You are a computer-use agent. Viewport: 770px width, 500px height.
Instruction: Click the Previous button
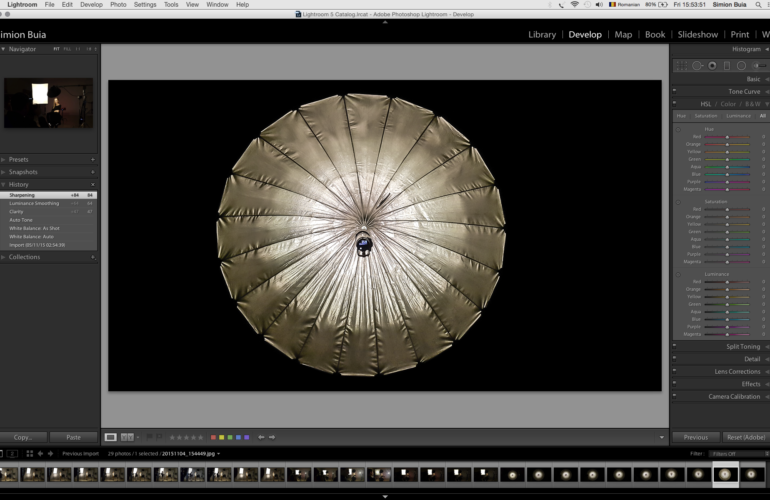[696, 437]
